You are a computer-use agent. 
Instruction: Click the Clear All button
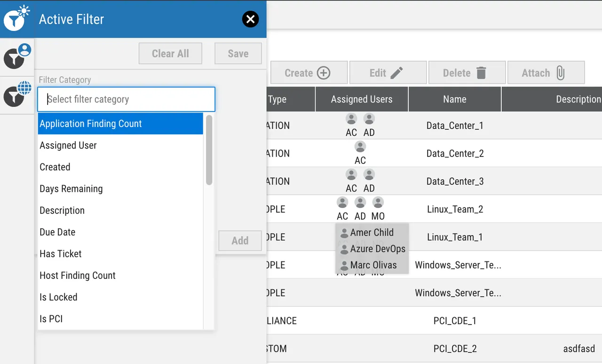(x=170, y=54)
